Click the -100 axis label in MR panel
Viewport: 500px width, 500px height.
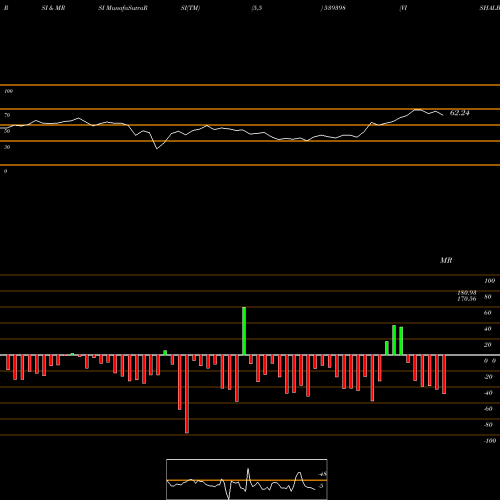coord(489,441)
